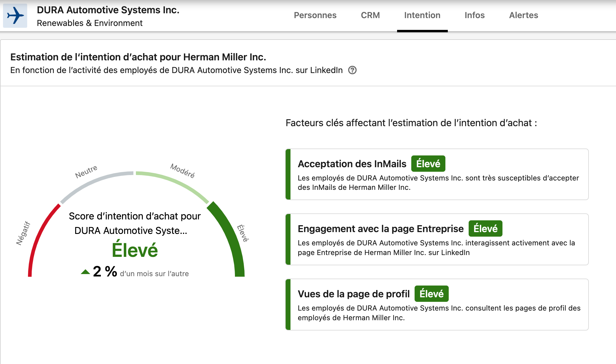Image resolution: width=616 pixels, height=364 pixels.
Task: Click the Renewables & Environment industry label
Action: tap(90, 23)
